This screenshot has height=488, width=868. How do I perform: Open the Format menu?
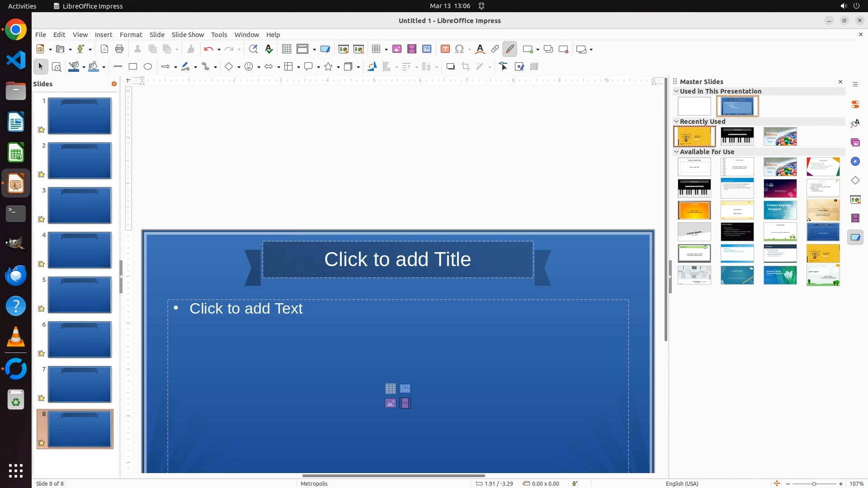pyautogui.click(x=131, y=35)
